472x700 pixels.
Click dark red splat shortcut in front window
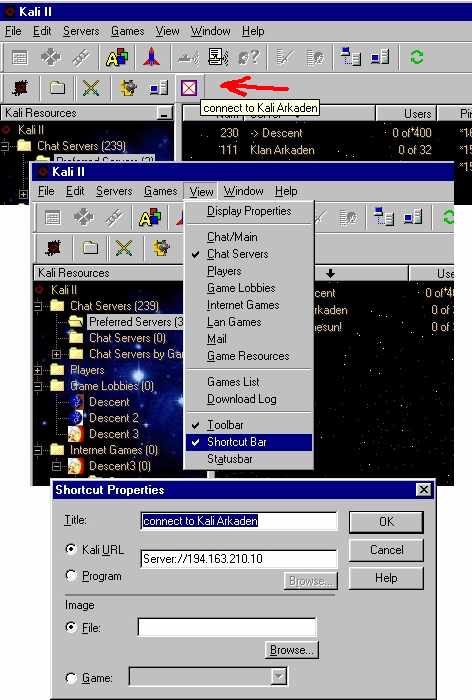tap(53, 248)
